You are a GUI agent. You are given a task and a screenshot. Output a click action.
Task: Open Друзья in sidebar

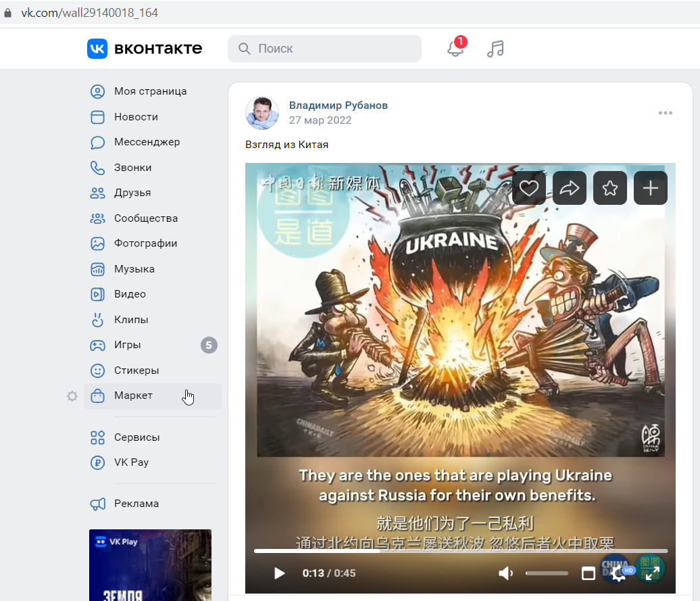pos(153,193)
